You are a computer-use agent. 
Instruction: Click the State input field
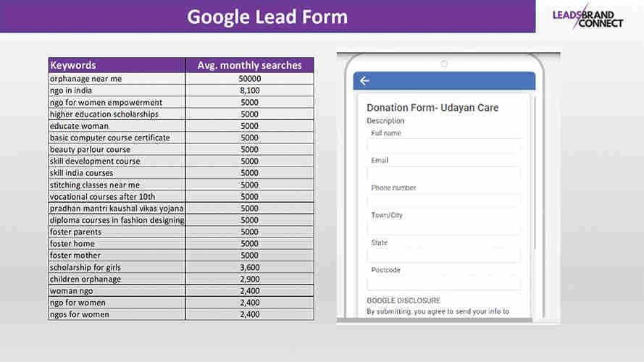(x=444, y=256)
